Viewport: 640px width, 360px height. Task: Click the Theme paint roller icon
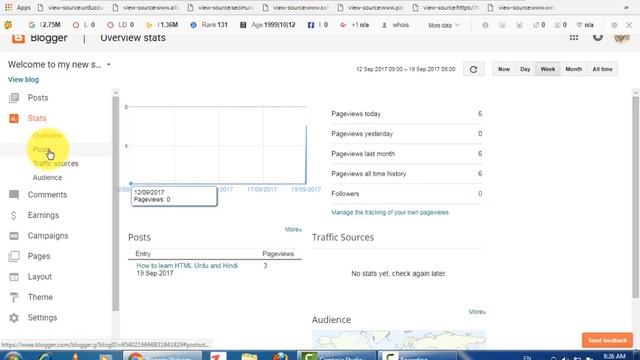click(x=14, y=298)
